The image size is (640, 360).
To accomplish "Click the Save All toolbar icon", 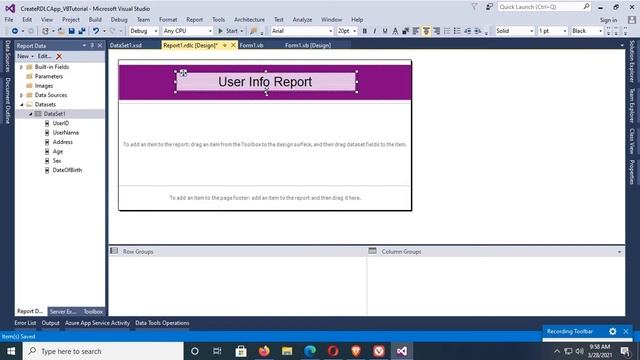I will pos(82,31).
